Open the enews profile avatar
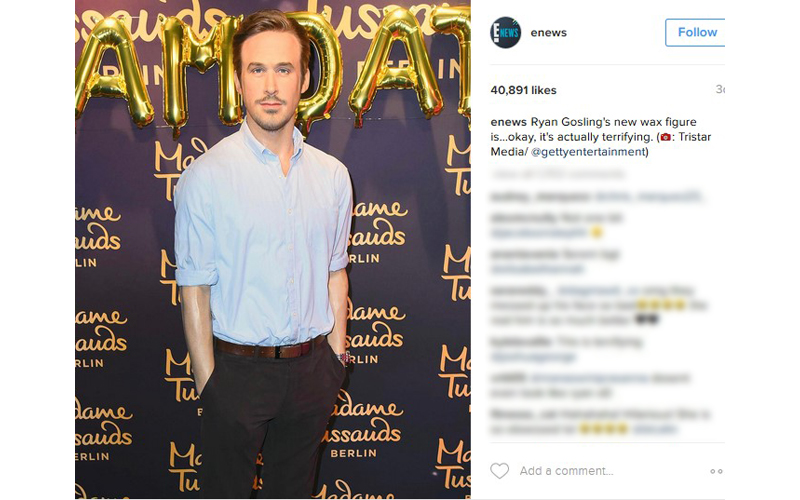Image resolution: width=800 pixels, height=500 pixels. 505,33
